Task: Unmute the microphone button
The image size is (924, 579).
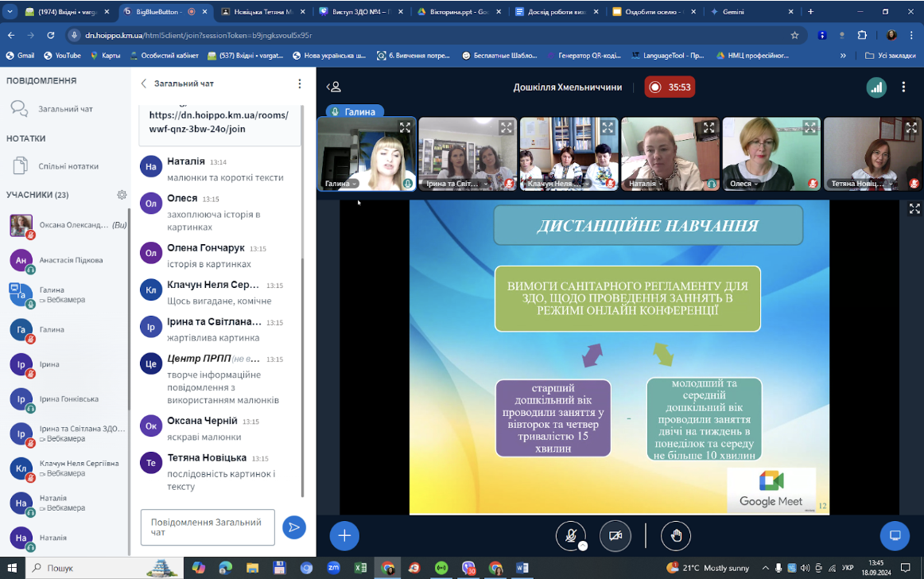Action: [570, 535]
